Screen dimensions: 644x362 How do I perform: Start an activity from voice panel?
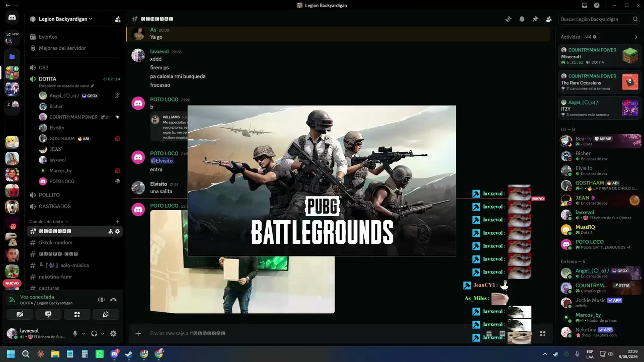pyautogui.click(x=77, y=314)
